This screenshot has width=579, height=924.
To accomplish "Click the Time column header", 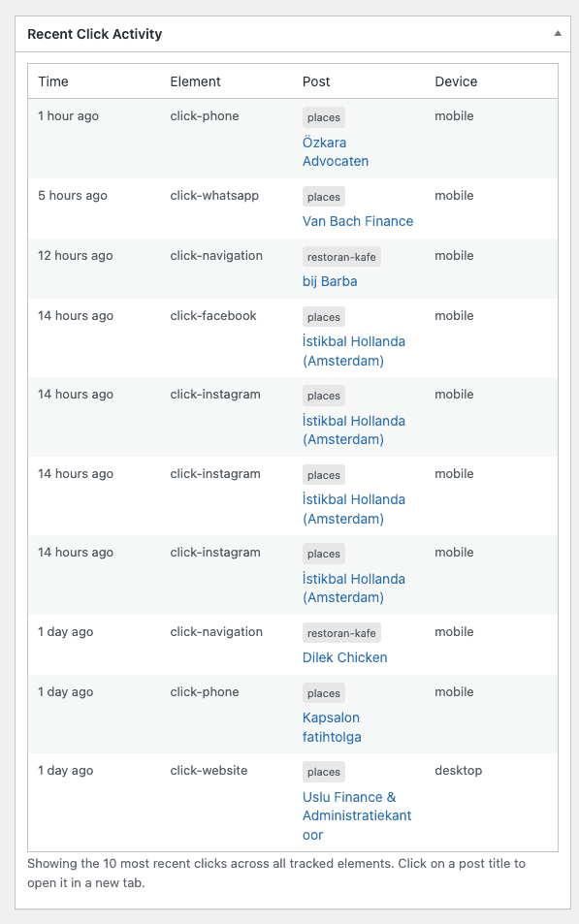I will pyautogui.click(x=53, y=81).
